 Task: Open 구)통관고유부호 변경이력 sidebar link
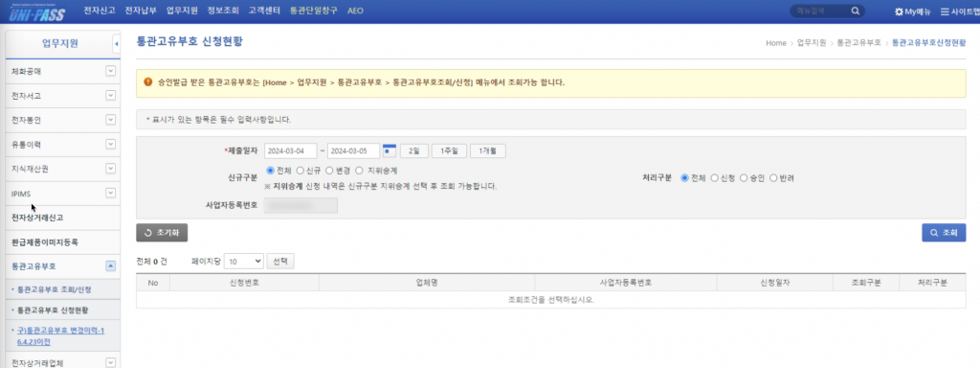pos(60,336)
